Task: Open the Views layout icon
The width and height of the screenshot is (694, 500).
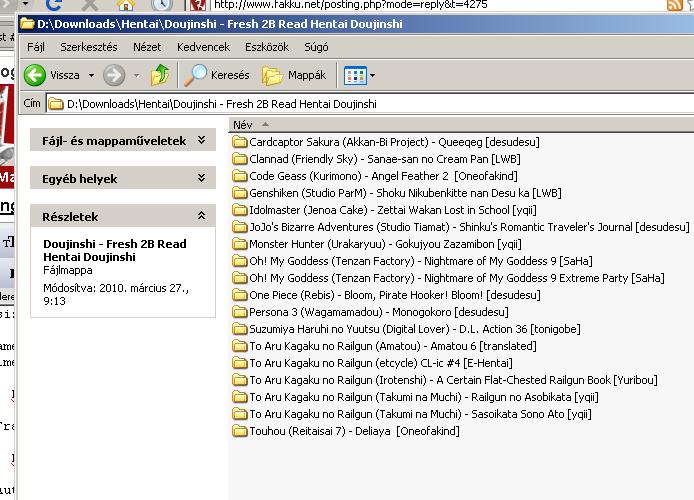Action: point(355,75)
